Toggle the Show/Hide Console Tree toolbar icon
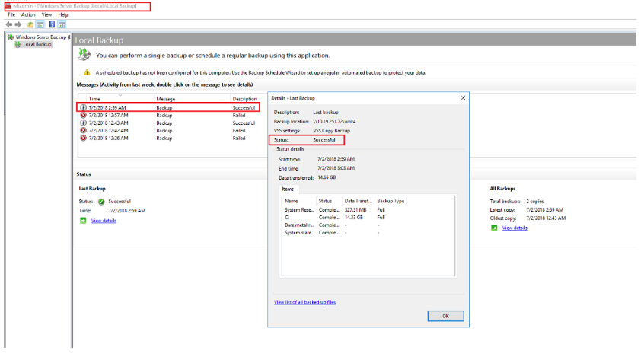644x357 pixels. (x=40, y=24)
